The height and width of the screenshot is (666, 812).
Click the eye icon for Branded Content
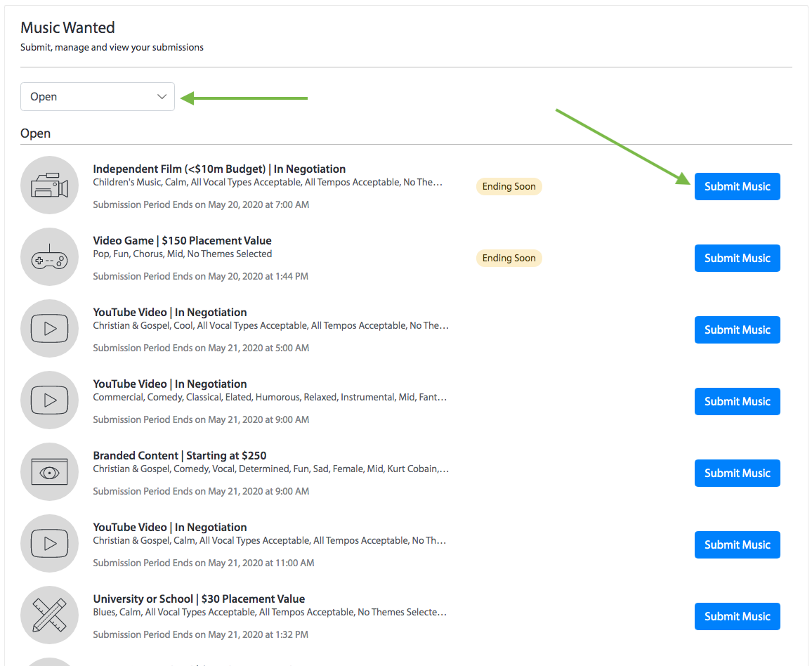tap(49, 472)
